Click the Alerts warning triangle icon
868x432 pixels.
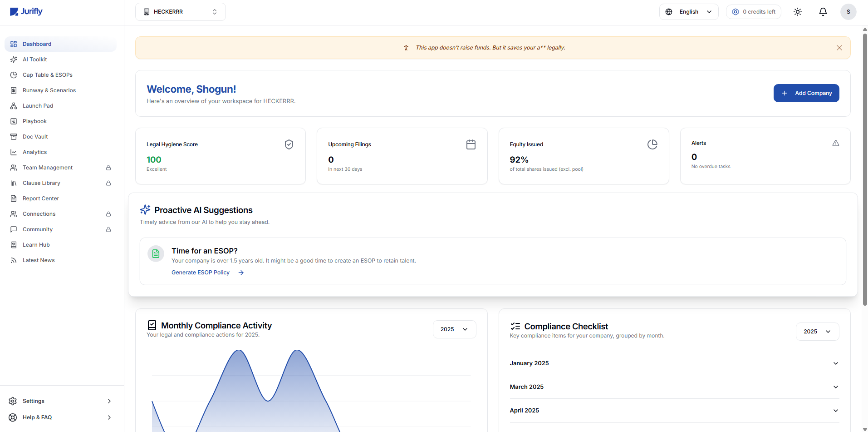pos(835,143)
